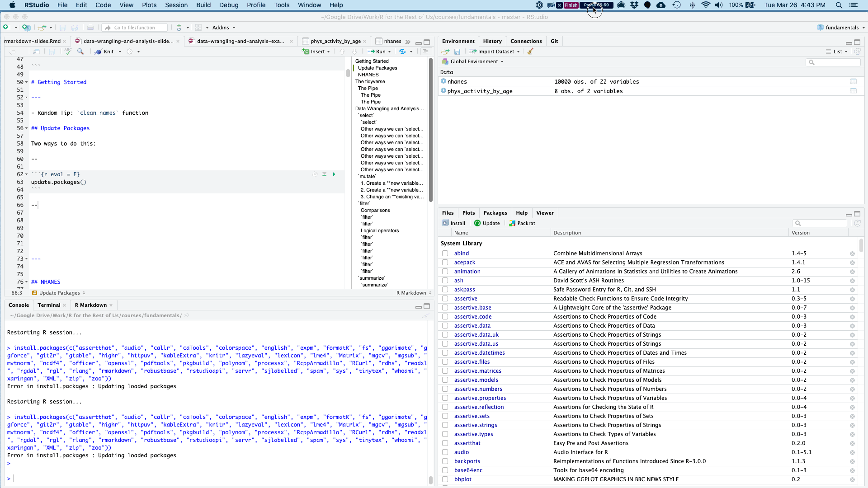
Task: Open the Addins dropdown menu
Action: [x=224, y=28]
